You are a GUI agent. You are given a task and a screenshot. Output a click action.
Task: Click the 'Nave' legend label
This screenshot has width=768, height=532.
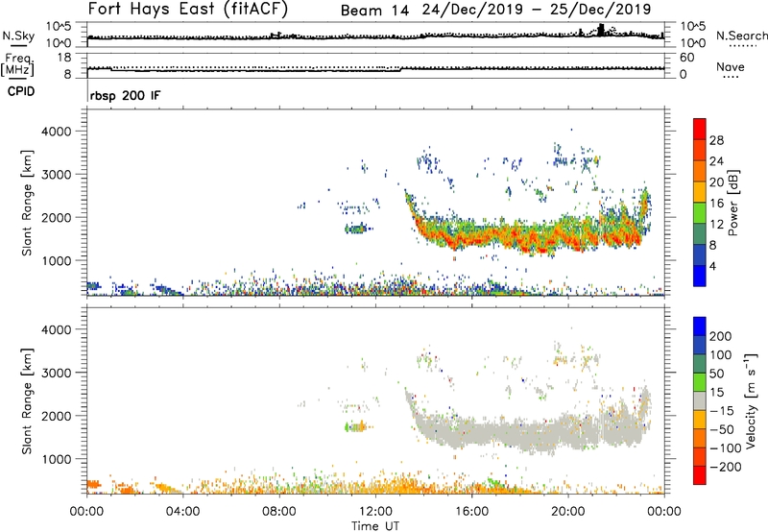(x=730, y=66)
